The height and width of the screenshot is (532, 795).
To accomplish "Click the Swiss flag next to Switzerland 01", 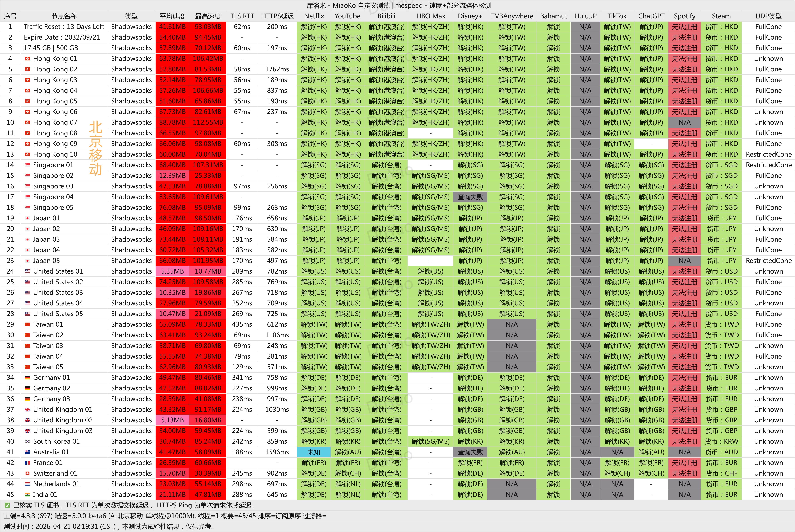I will 28,473.
